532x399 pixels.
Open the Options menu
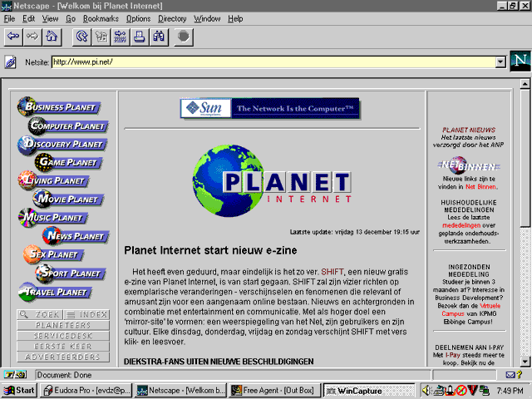click(139, 18)
